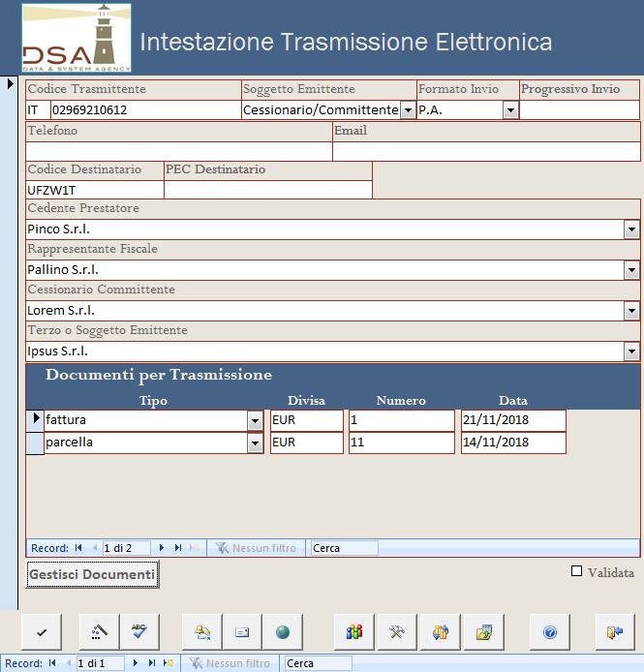Click the Email input field
The width and height of the screenshot is (644, 672).
pyautogui.click(x=486, y=151)
